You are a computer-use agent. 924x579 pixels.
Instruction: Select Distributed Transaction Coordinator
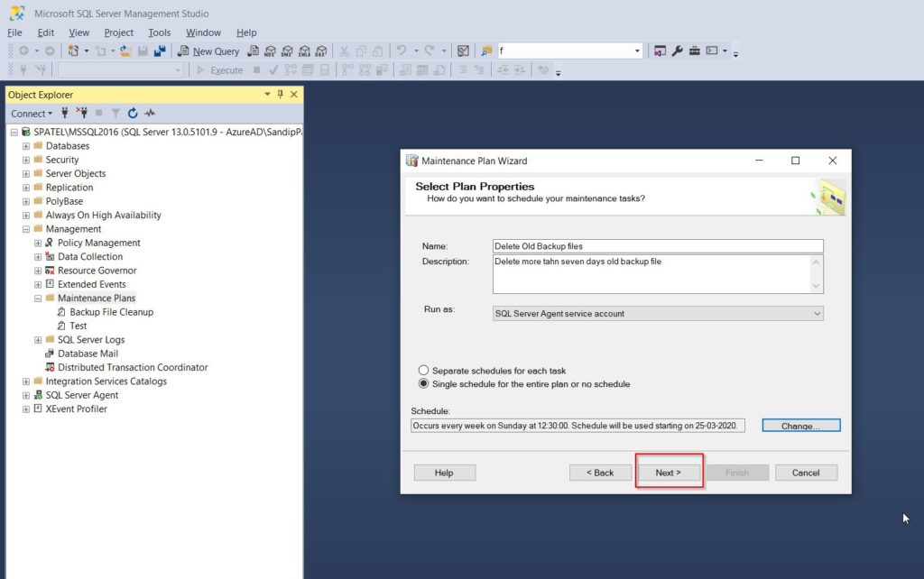click(x=133, y=368)
